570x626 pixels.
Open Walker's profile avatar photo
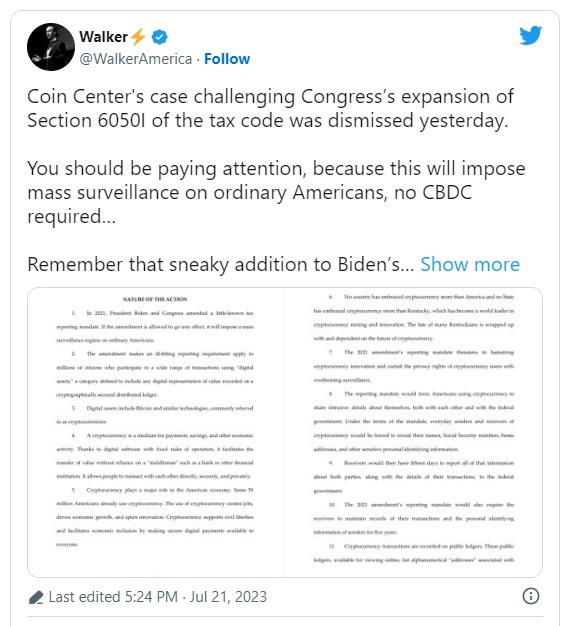pyautogui.click(x=51, y=47)
